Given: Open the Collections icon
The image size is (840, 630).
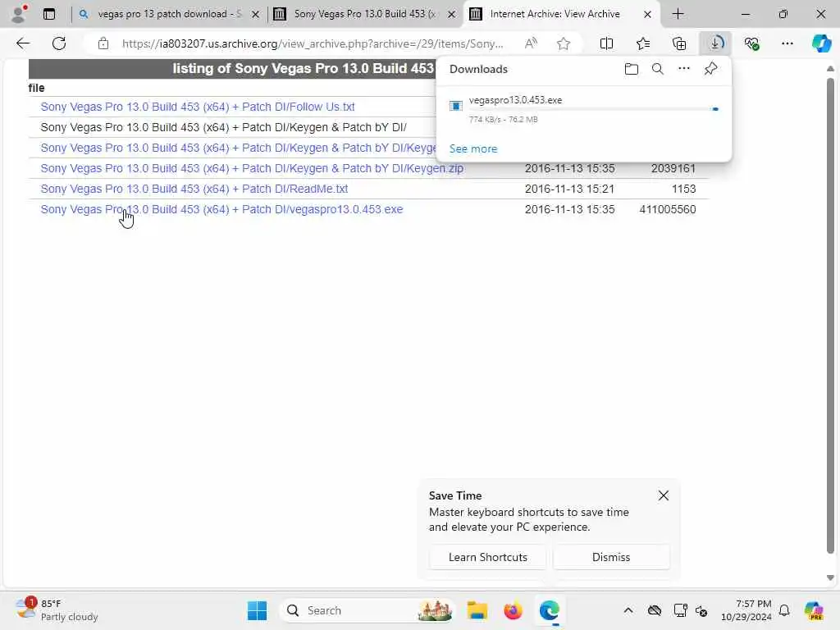Looking at the screenshot, I should point(678,43).
